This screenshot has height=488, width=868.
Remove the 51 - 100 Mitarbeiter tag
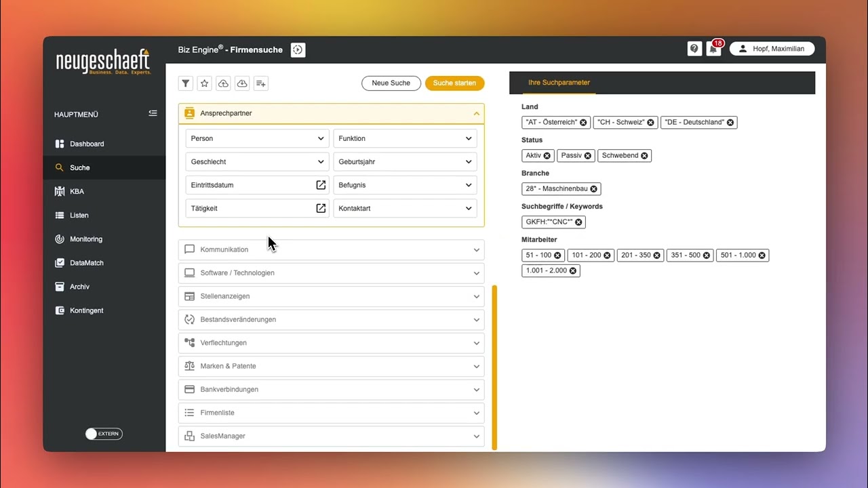(x=557, y=256)
